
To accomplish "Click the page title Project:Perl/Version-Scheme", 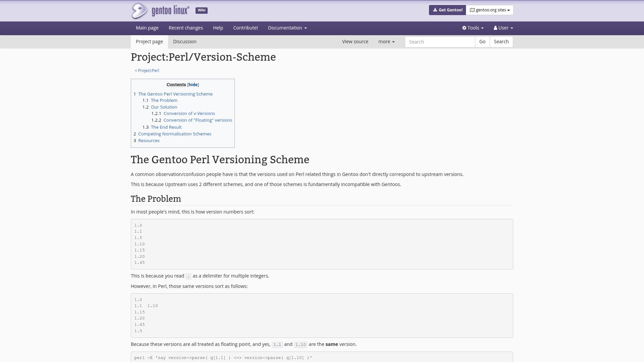I will click(x=203, y=57).
